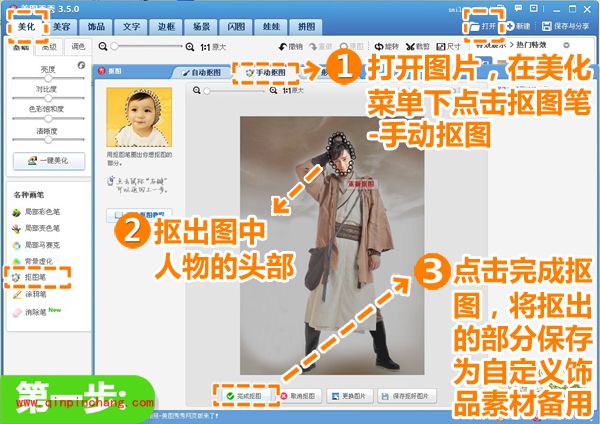Click 1:1 原大 in cutout dialog

(x=293, y=91)
